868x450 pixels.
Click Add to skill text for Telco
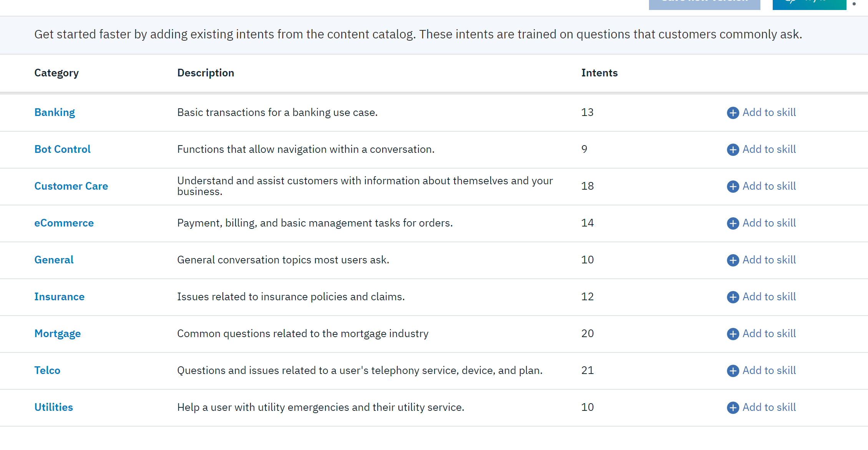click(x=769, y=371)
